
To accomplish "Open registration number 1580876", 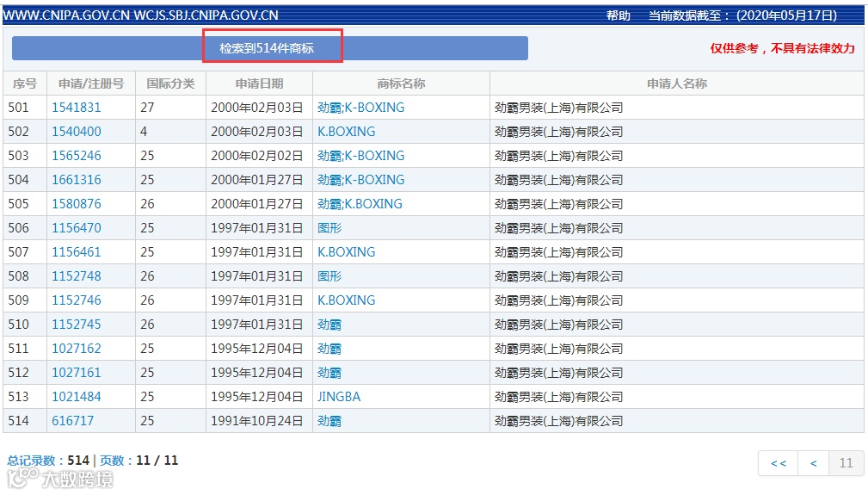I will pyautogui.click(x=77, y=204).
